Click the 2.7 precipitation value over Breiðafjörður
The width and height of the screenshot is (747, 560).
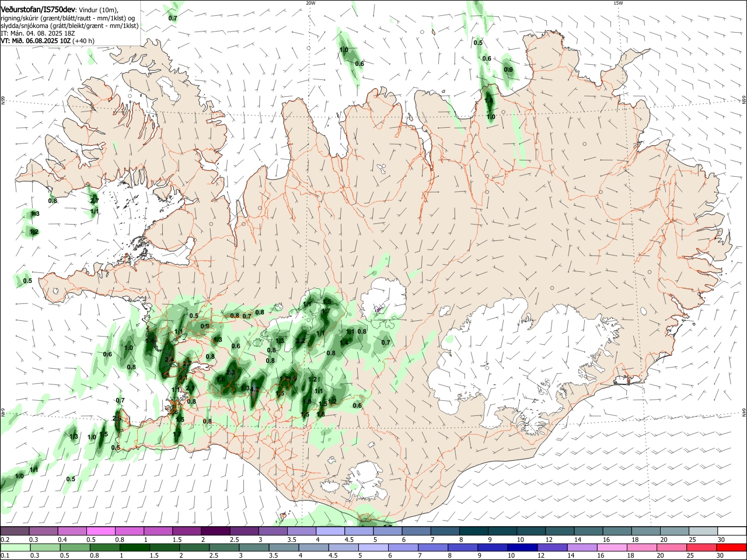point(95,201)
